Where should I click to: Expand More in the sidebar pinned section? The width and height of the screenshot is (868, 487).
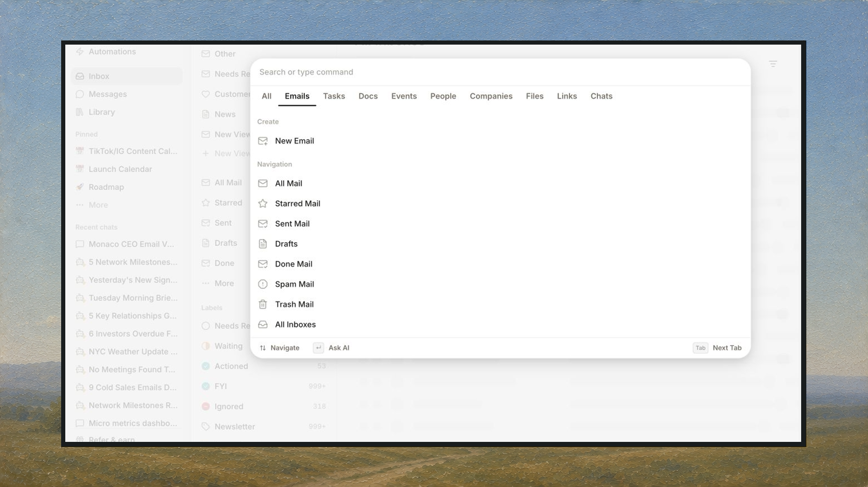tap(98, 205)
